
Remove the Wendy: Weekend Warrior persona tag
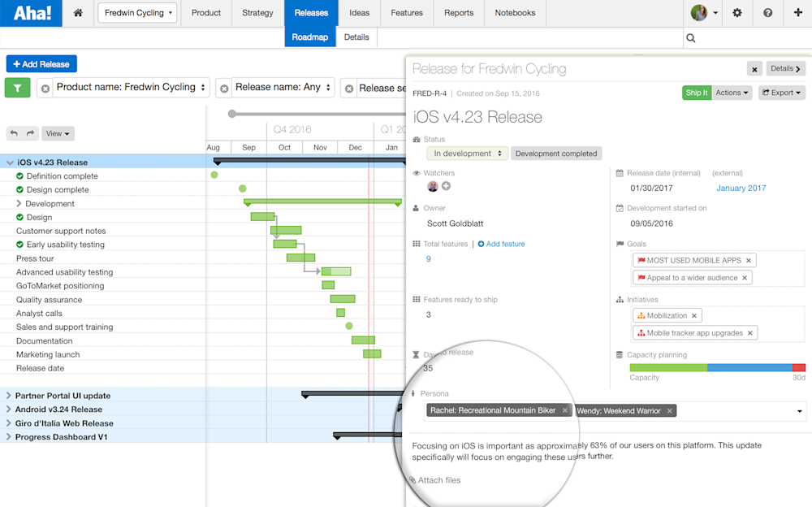click(669, 410)
